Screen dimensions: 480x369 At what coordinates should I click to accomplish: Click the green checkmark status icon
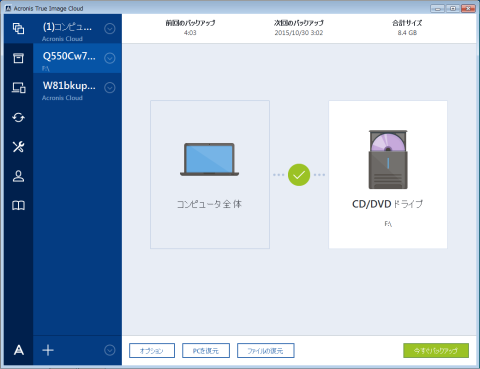299,175
